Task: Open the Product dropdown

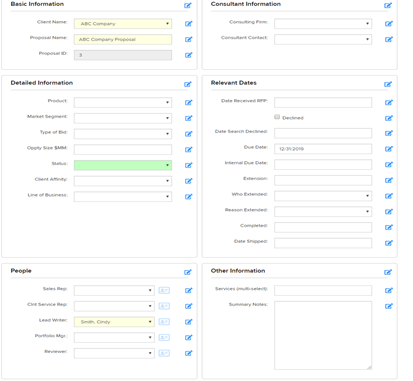Action: [123, 102]
